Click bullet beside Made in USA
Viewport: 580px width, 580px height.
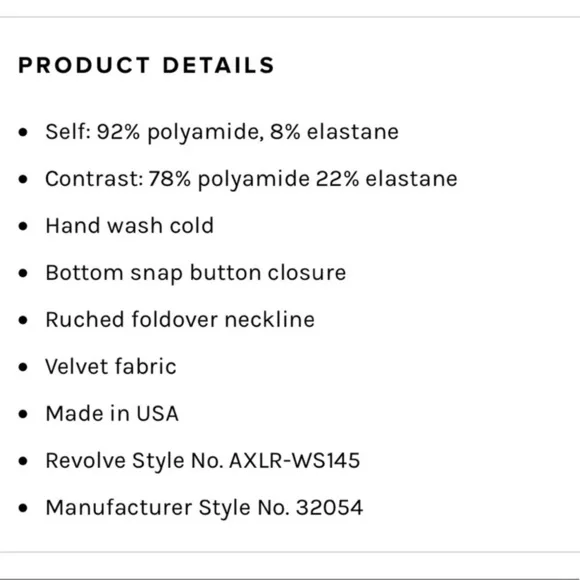[23, 414]
